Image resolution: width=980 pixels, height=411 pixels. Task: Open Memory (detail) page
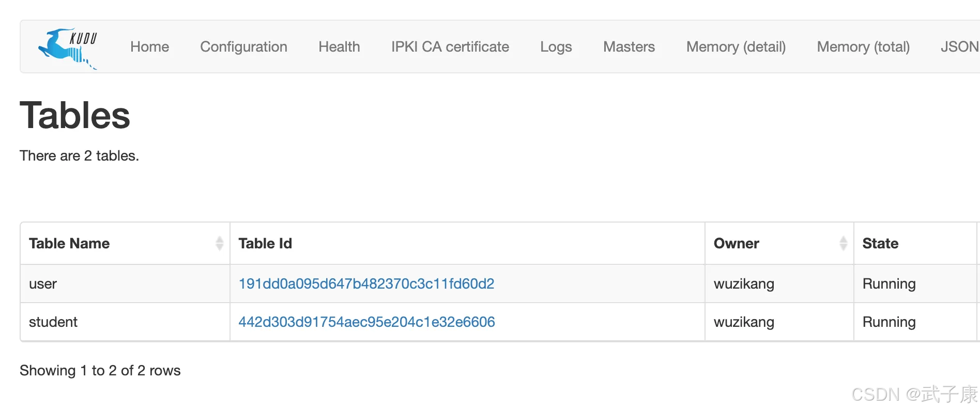736,47
